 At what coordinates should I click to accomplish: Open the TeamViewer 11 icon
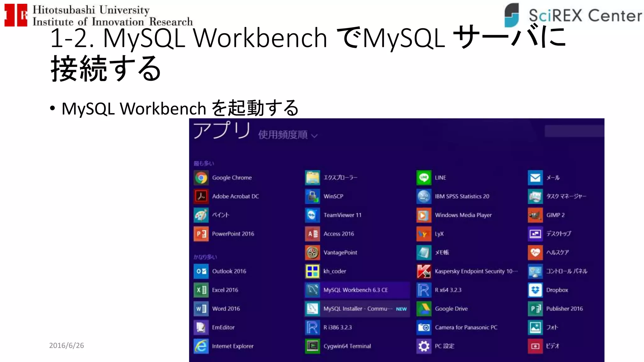tap(312, 215)
